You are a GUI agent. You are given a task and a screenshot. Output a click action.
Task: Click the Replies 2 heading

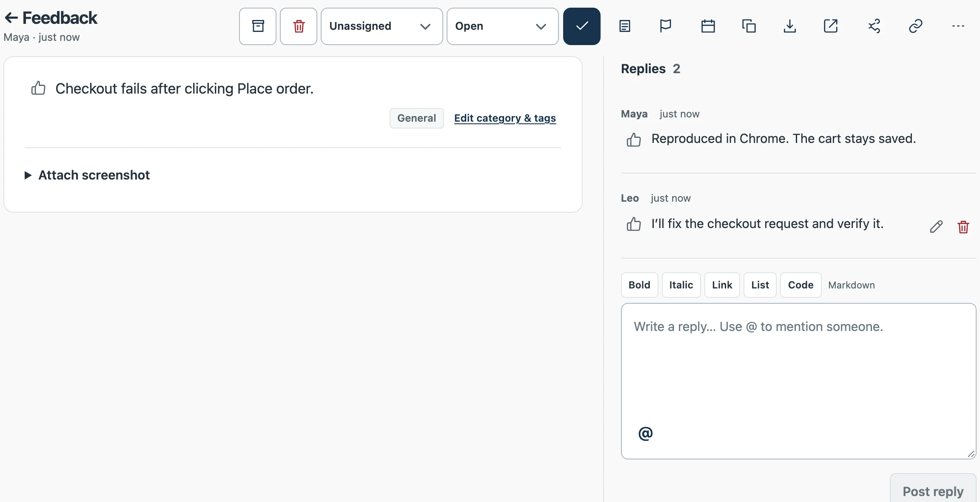[650, 69]
